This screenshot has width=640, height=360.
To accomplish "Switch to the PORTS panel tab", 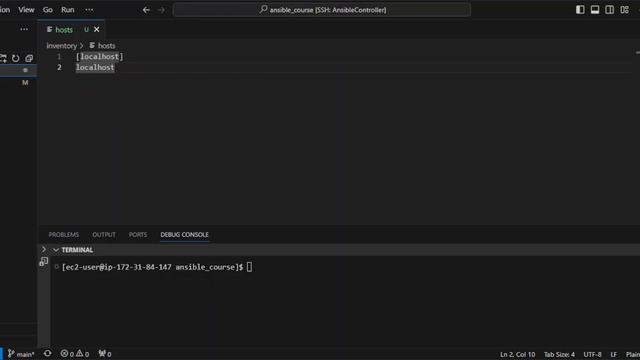I will 138,235.
